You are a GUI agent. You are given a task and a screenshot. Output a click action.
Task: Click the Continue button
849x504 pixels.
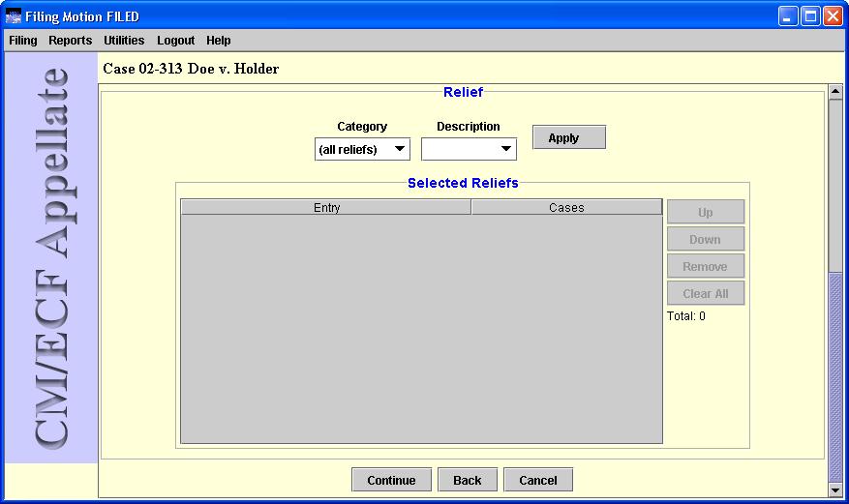point(391,480)
